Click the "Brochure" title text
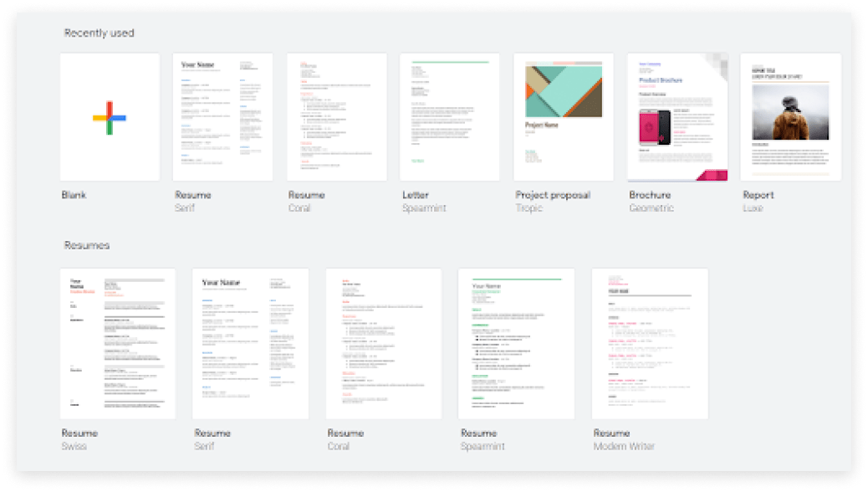868x492 pixels. click(650, 195)
